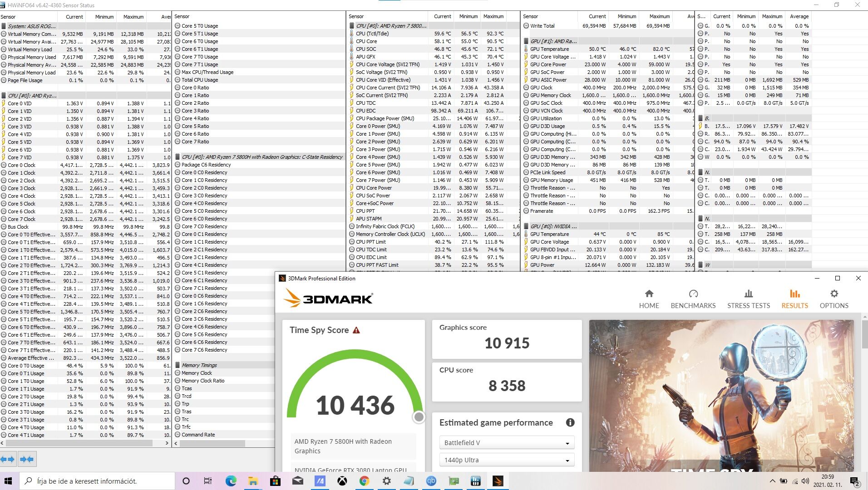868x490 pixels.
Task: Click the Average column header in rightmost panel
Action: (799, 16)
